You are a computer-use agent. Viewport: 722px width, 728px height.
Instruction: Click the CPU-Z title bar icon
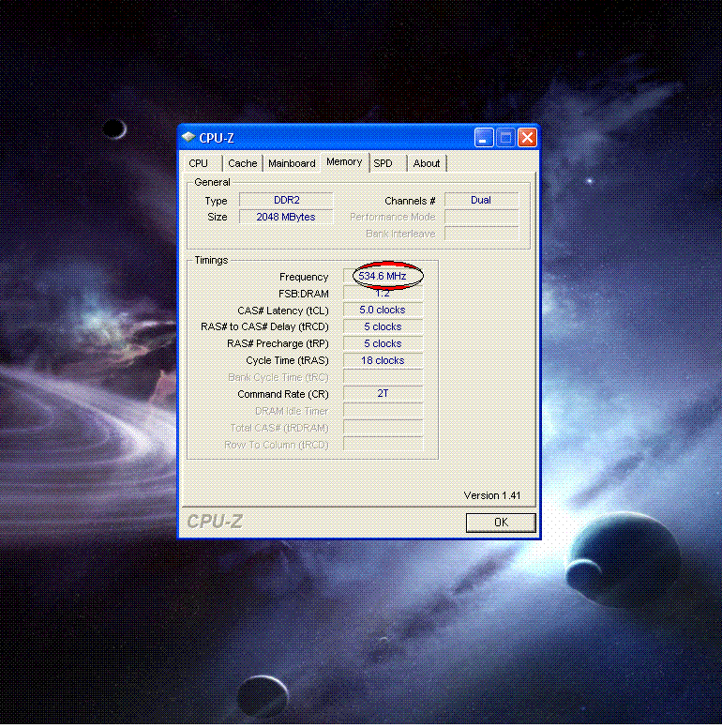188,137
